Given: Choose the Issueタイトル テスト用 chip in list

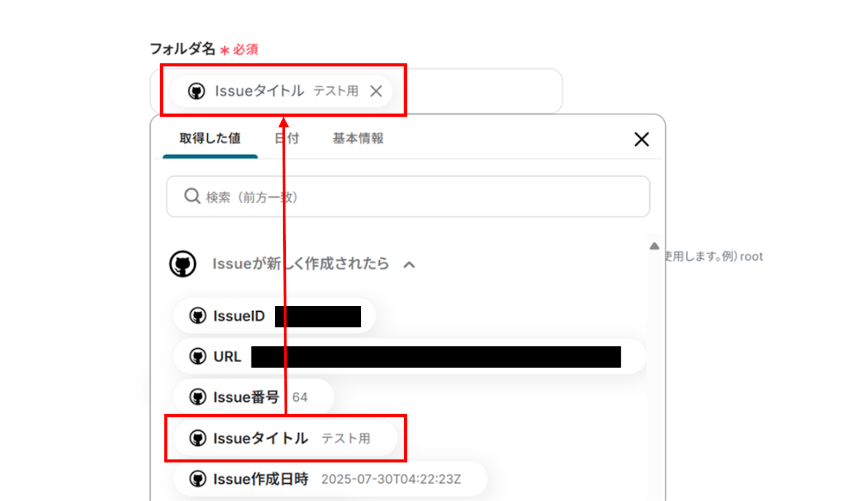Looking at the screenshot, I should [x=285, y=438].
